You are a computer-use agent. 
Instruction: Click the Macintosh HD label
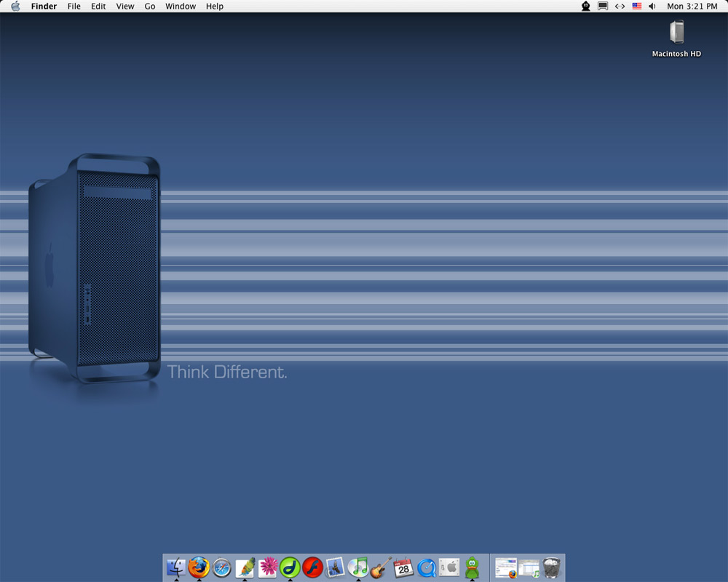[676, 54]
